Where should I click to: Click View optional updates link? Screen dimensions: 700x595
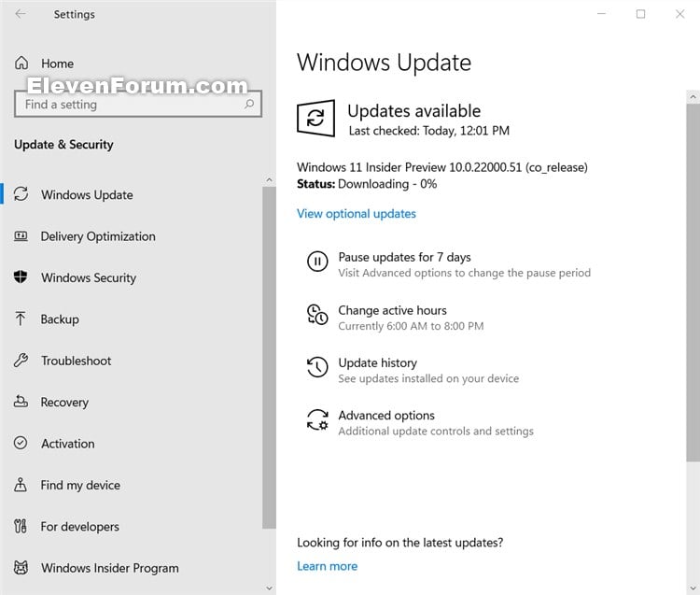(357, 214)
